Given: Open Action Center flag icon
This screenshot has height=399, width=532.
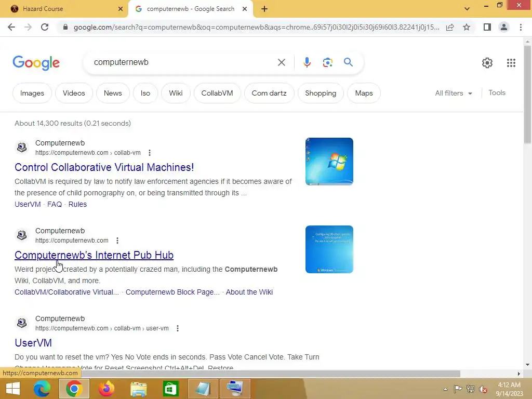Looking at the screenshot, I should (x=458, y=389).
